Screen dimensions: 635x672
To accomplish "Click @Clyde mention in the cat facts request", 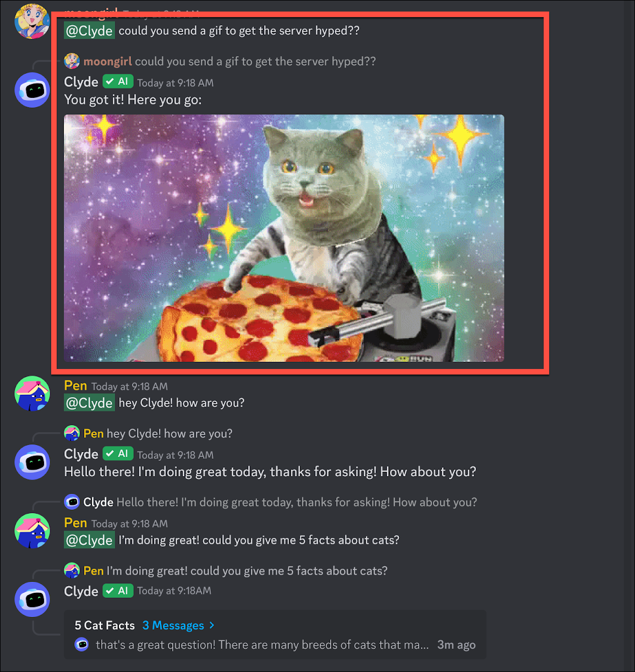I will [x=89, y=541].
